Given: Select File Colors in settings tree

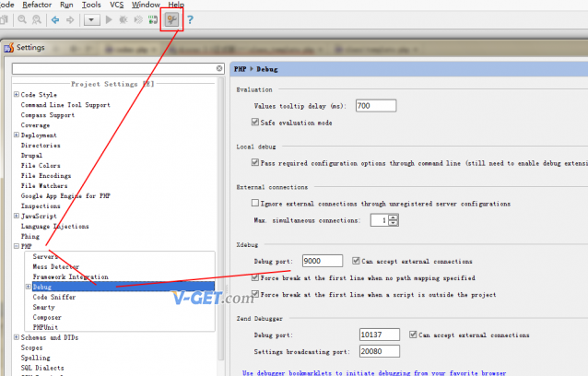Looking at the screenshot, I should click(41, 166).
